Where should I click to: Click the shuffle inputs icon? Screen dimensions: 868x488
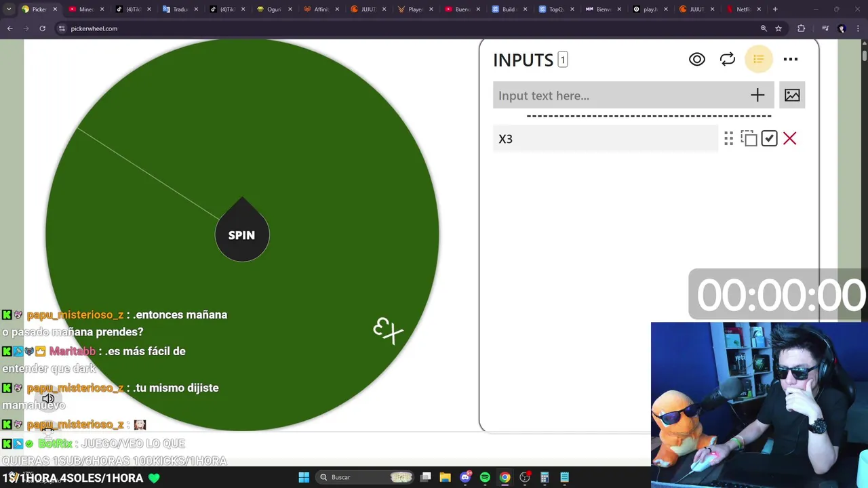[728, 60]
